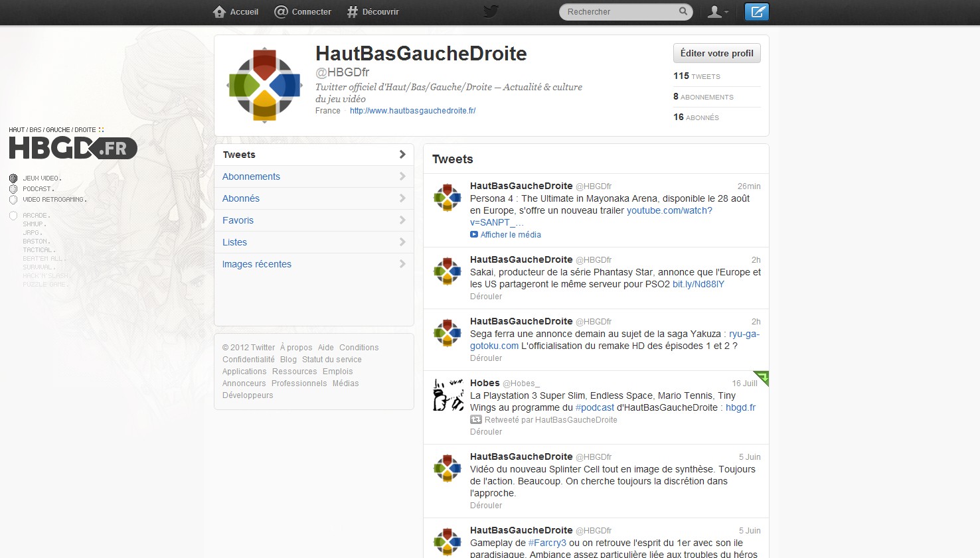This screenshot has height=558, width=980.
Task: Click the chevron on the Listes row
Action: point(402,242)
